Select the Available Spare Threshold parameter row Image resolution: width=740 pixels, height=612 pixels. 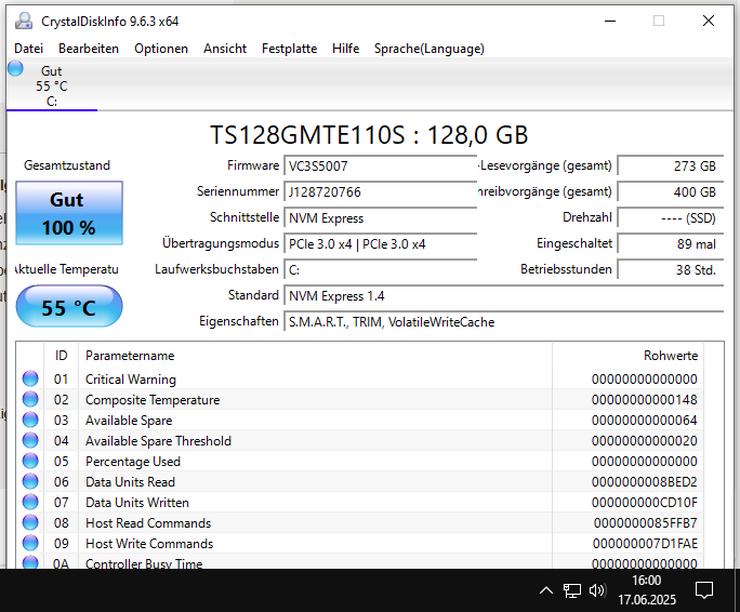click(360, 441)
